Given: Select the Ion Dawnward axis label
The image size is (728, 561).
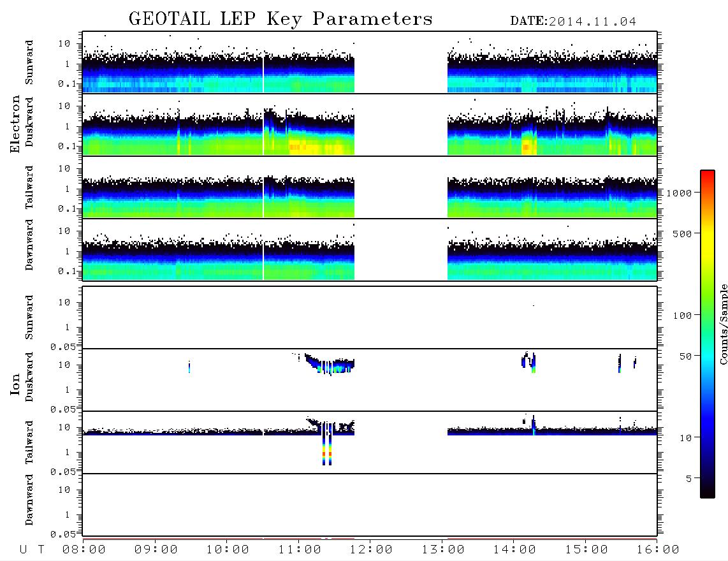Looking at the screenshot, I should tap(29, 500).
